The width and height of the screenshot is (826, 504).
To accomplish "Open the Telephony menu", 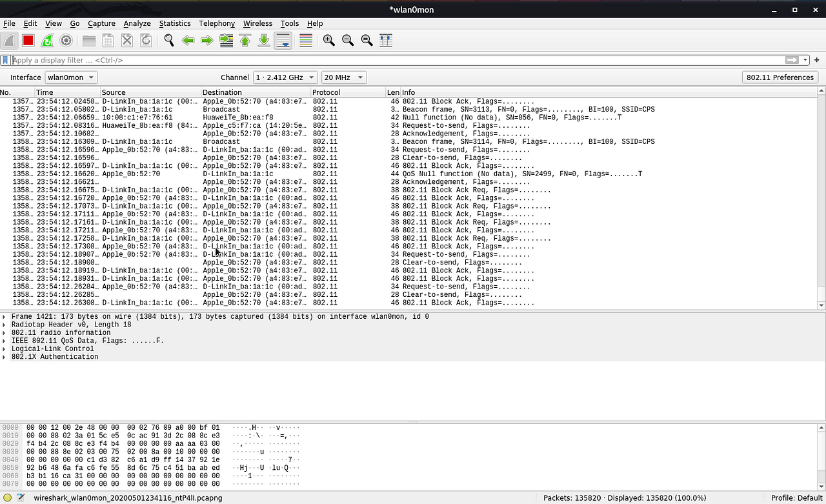I will [x=217, y=23].
